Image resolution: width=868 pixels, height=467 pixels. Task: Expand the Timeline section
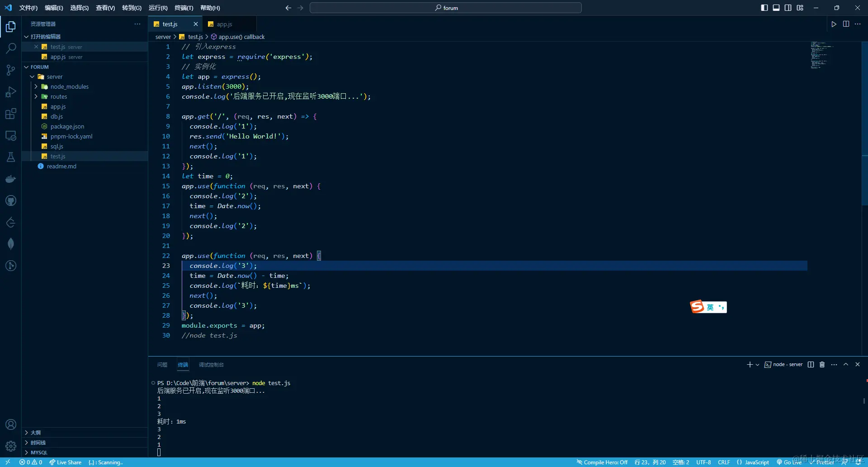(x=85, y=443)
